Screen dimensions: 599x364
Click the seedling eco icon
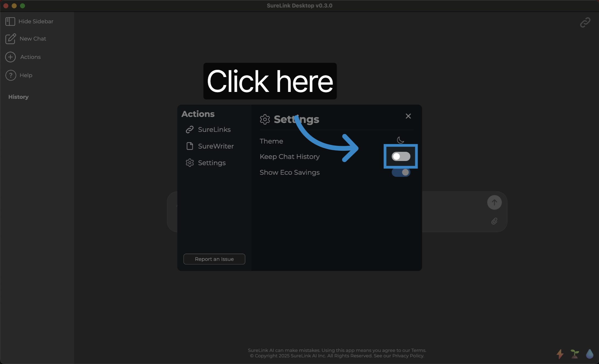[x=575, y=354]
